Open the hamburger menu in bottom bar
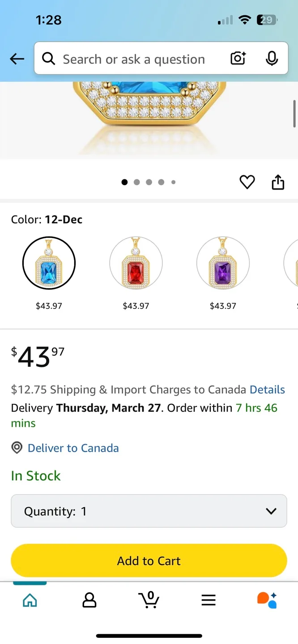298x644 pixels. point(208,600)
